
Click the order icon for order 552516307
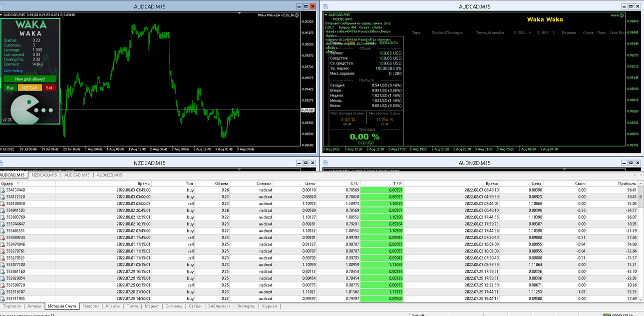point(3,291)
